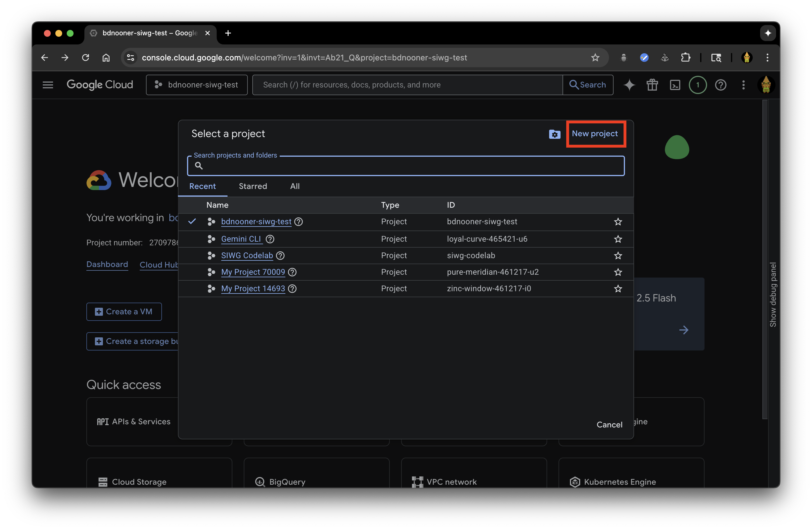
Task: Toggle star for My Project 14693
Action: click(618, 289)
